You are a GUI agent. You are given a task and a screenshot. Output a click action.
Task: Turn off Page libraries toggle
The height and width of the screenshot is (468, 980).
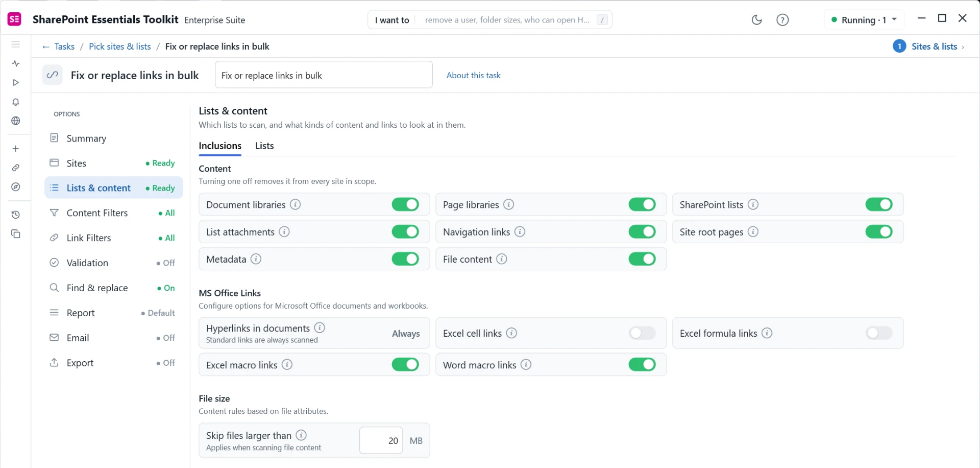[x=642, y=204]
